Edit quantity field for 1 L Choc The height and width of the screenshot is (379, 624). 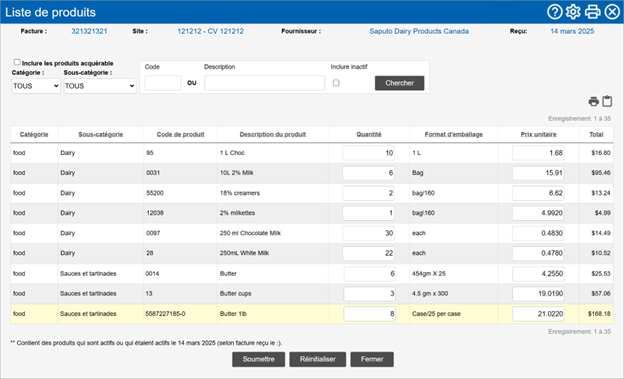click(x=369, y=153)
